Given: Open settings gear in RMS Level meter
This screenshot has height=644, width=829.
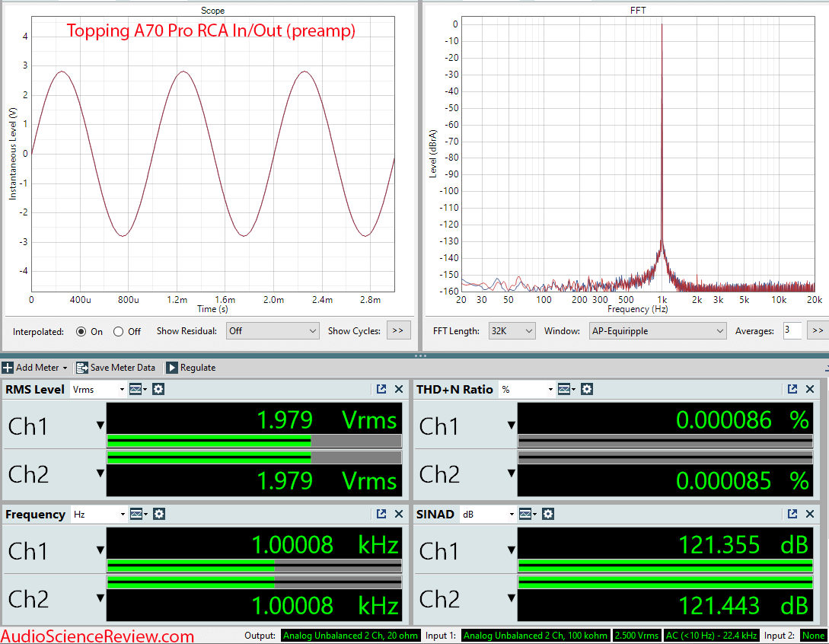Looking at the screenshot, I should point(158,389).
